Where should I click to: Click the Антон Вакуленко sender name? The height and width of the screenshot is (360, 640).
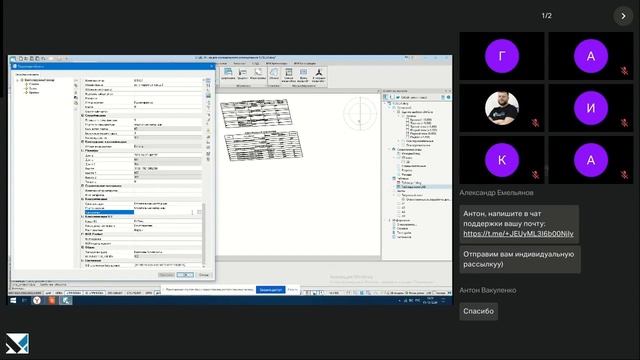(x=488, y=290)
